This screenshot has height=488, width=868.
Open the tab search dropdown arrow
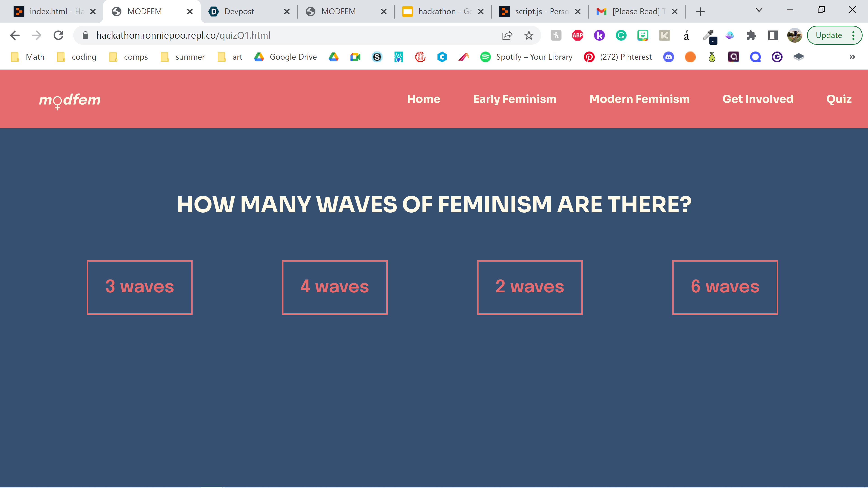[x=759, y=10]
